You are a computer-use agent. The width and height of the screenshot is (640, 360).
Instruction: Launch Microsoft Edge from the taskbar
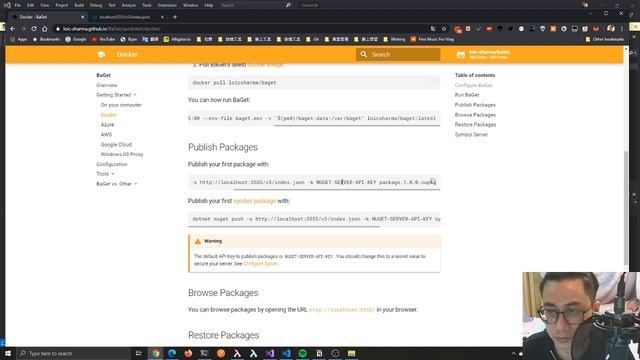[172, 353]
